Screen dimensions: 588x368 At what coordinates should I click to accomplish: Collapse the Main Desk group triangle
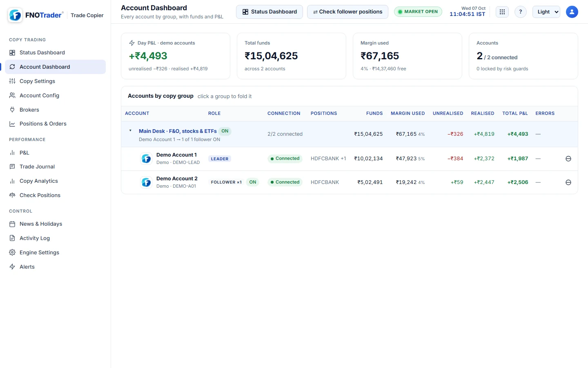click(x=130, y=131)
